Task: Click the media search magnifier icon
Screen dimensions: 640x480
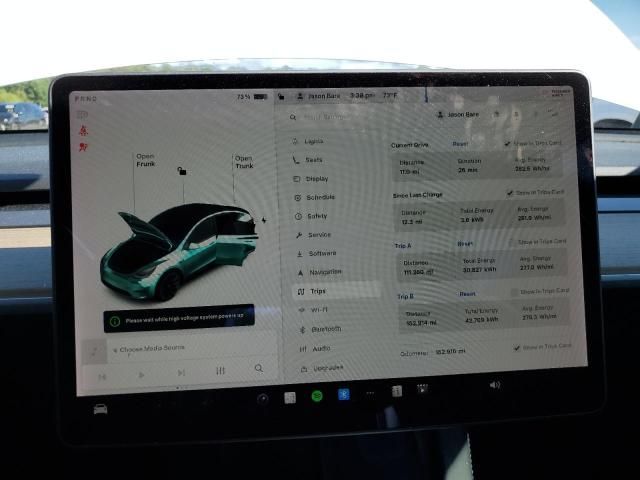Action: coord(259,369)
